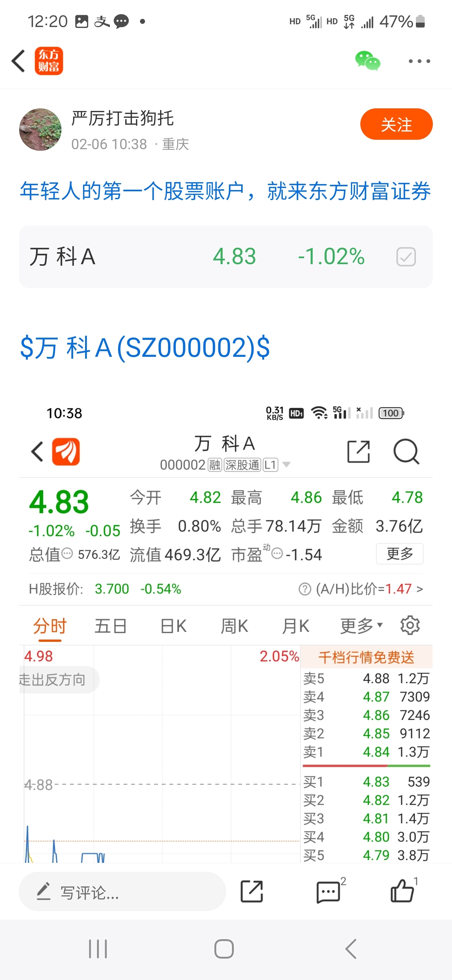Viewport: 452px width, 980px height.
Task: Tap the message notification icon in status bar
Action: pos(121,21)
